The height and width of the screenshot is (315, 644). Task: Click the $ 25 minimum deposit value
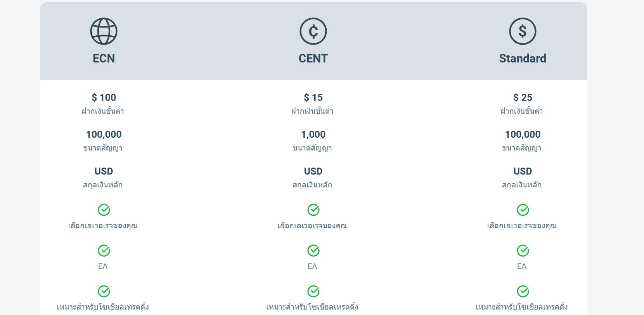[523, 97]
